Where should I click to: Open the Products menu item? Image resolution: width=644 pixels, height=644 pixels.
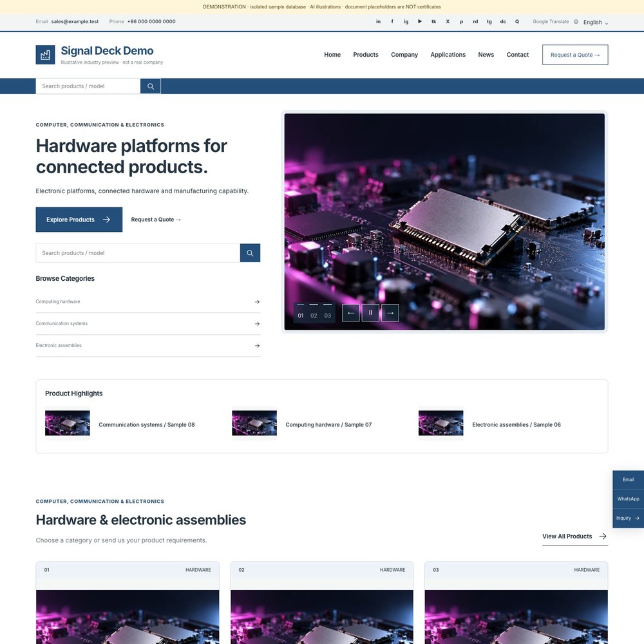coord(366,55)
